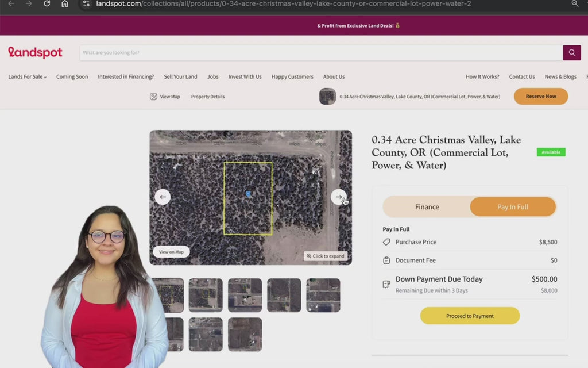Switch to Finance payment option
588x368 pixels.
point(427,207)
